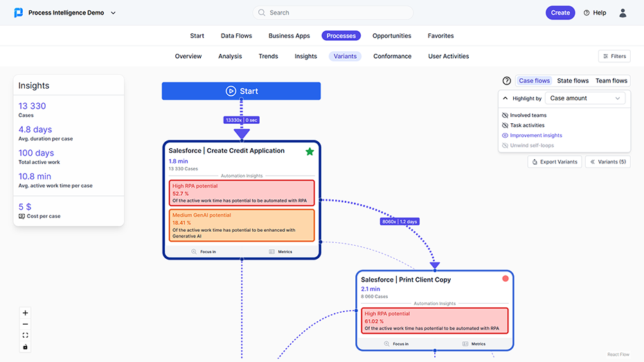Screen dimensions: 644x362
Task: Focus the Search input field
Action: tap(332, 12)
